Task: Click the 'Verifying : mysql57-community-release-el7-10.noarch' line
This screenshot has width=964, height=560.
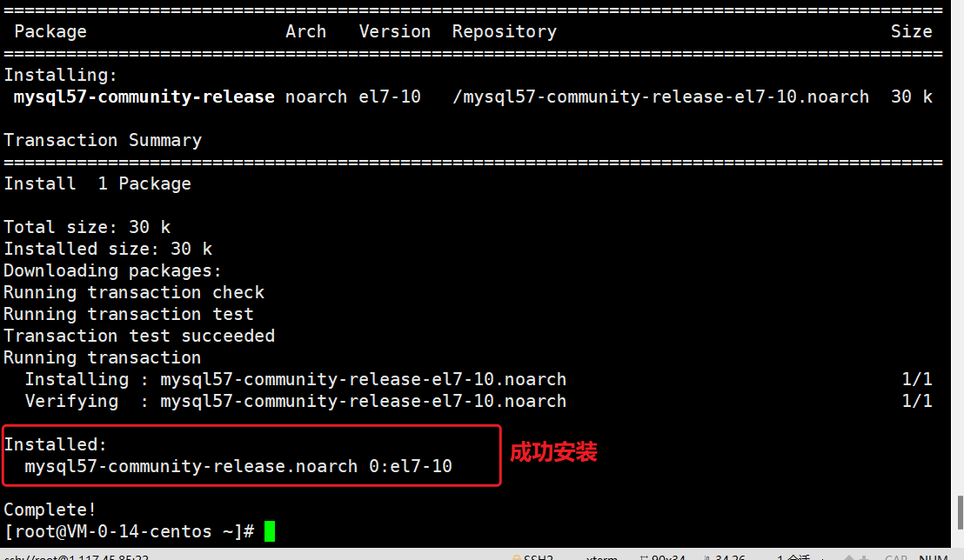Action: tap(295, 401)
